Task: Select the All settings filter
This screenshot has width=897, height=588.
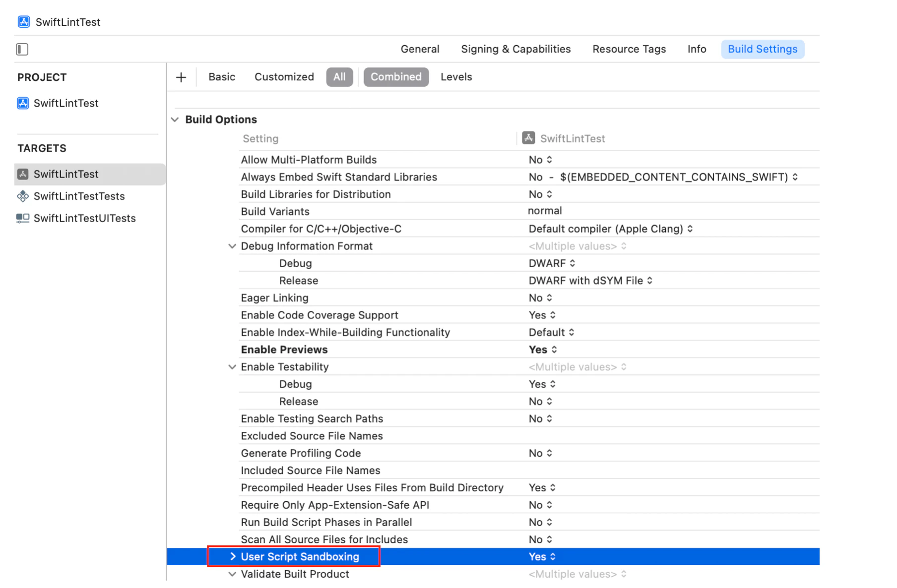Action: [339, 77]
